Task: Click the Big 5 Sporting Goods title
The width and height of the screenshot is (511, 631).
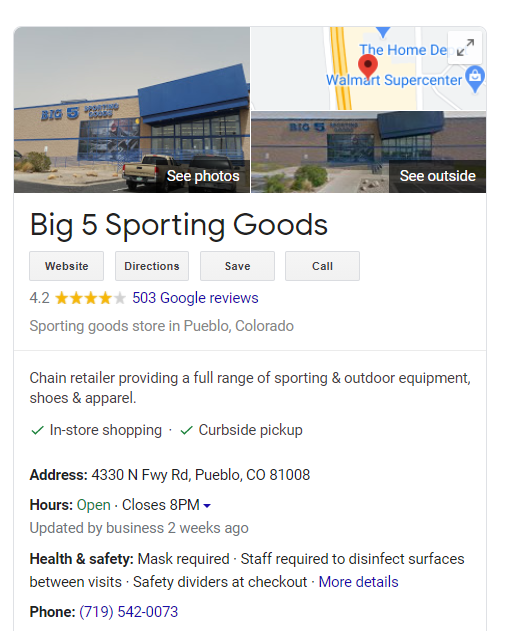Action: [x=179, y=225]
